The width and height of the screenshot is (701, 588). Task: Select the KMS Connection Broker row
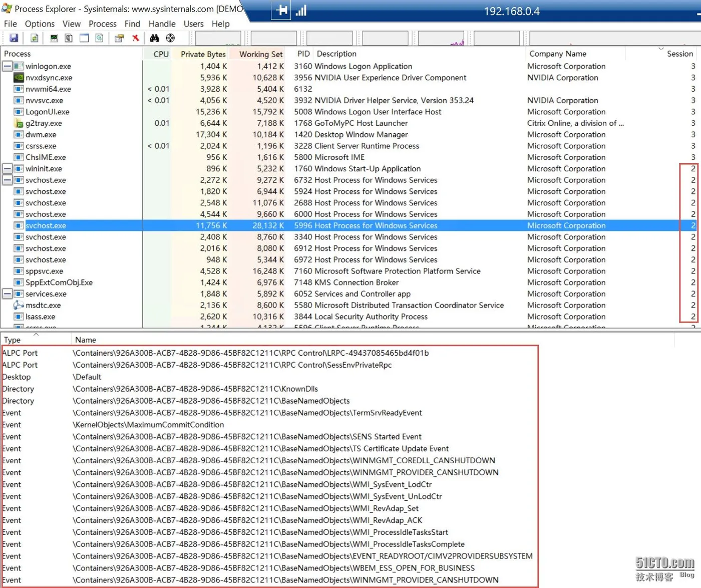(349, 282)
